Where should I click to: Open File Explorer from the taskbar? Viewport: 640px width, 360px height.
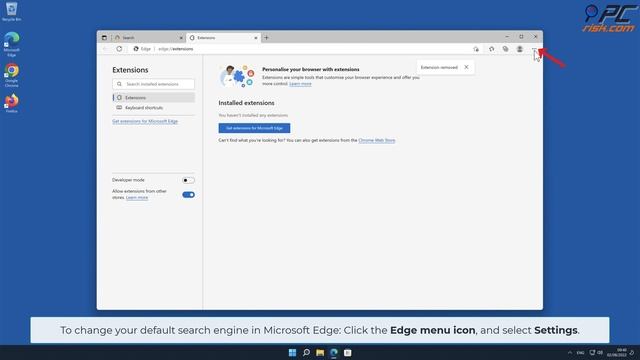point(320,353)
